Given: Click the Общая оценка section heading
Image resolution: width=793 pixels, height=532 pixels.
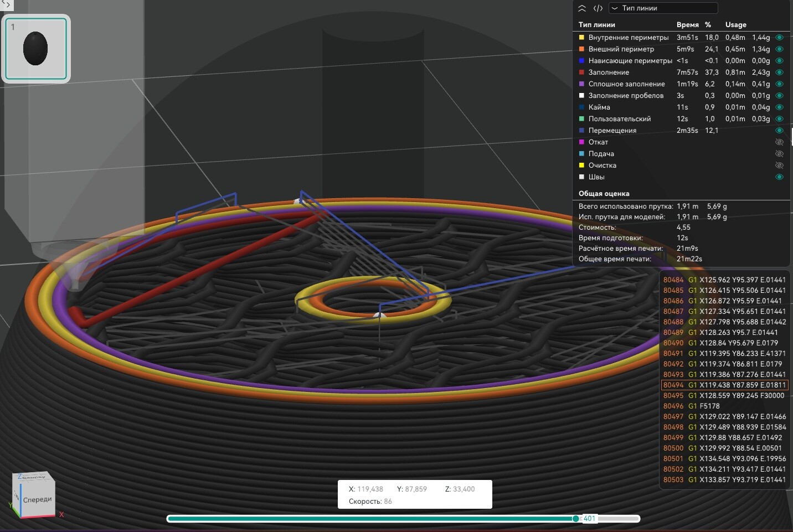Looking at the screenshot, I should 604,194.
